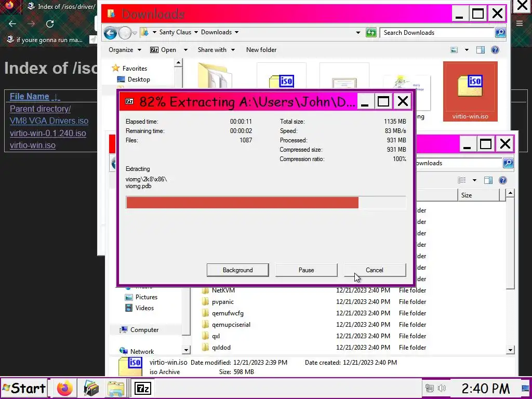Click the second window's view list icon
This screenshot has width=532, height=399.
point(462,180)
